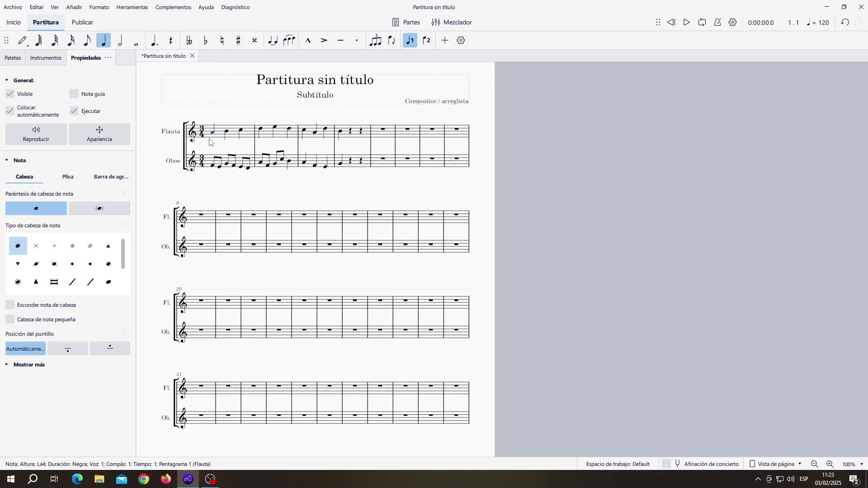Select the cross notehead type

[36, 246]
